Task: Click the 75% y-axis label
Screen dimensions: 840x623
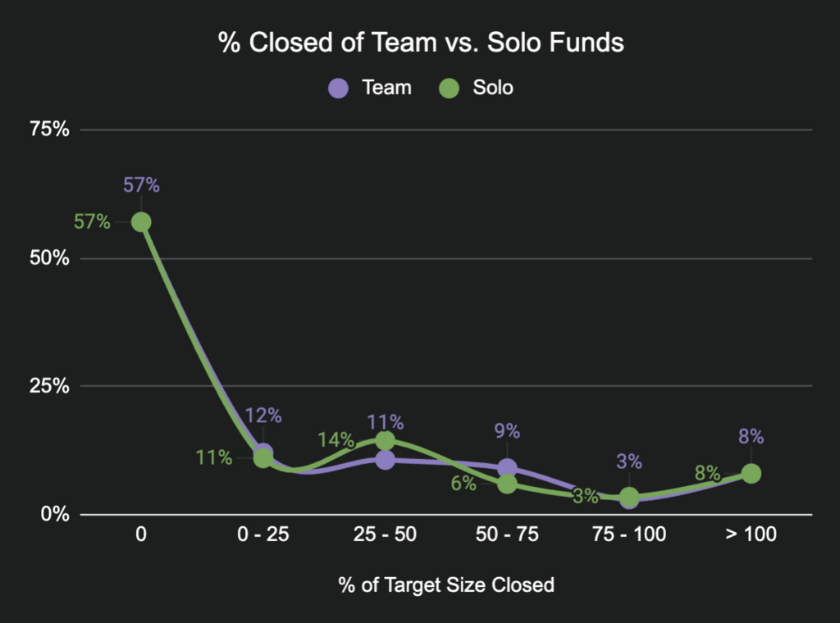Action: click(50, 130)
